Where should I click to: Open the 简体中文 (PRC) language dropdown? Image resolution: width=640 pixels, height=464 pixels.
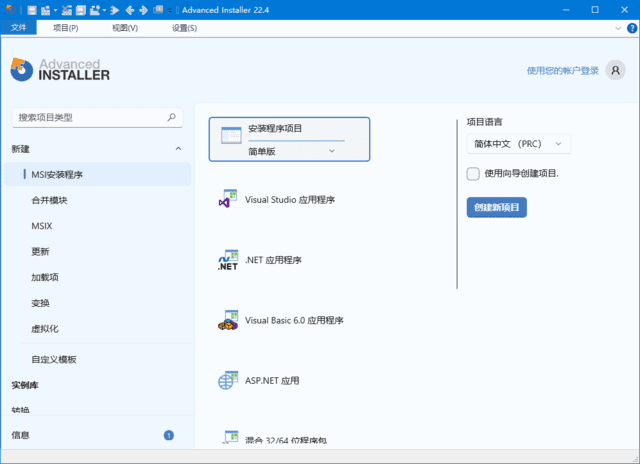(x=518, y=144)
